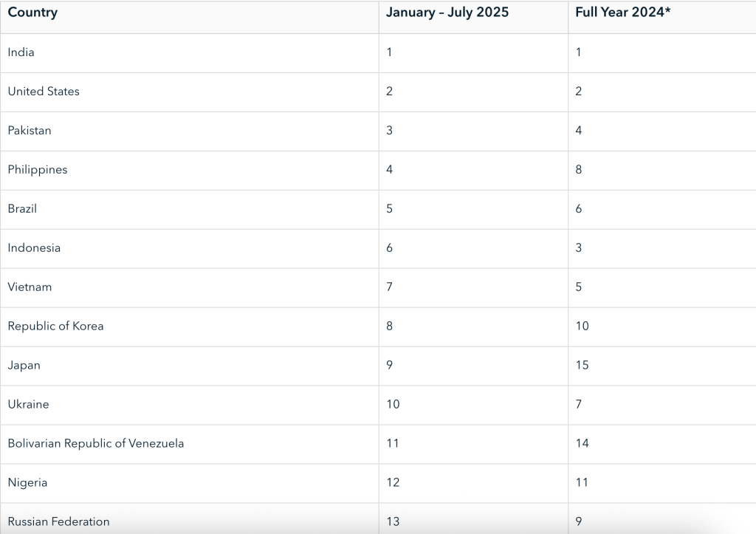Select the Republic of Korea cell

55,326
